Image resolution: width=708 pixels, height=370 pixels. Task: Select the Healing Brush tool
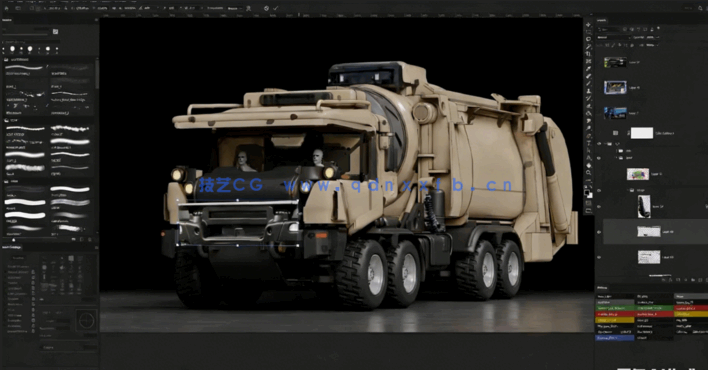588,76
